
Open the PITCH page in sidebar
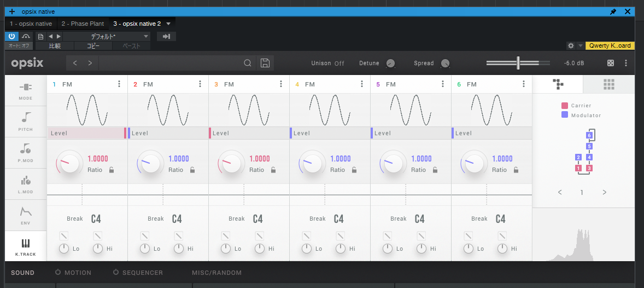click(26, 122)
